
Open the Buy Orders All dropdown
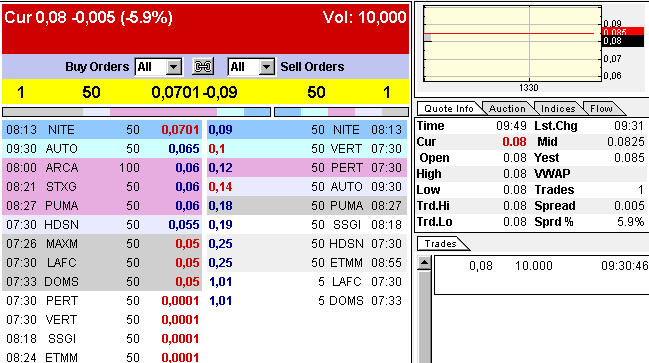coord(159,66)
